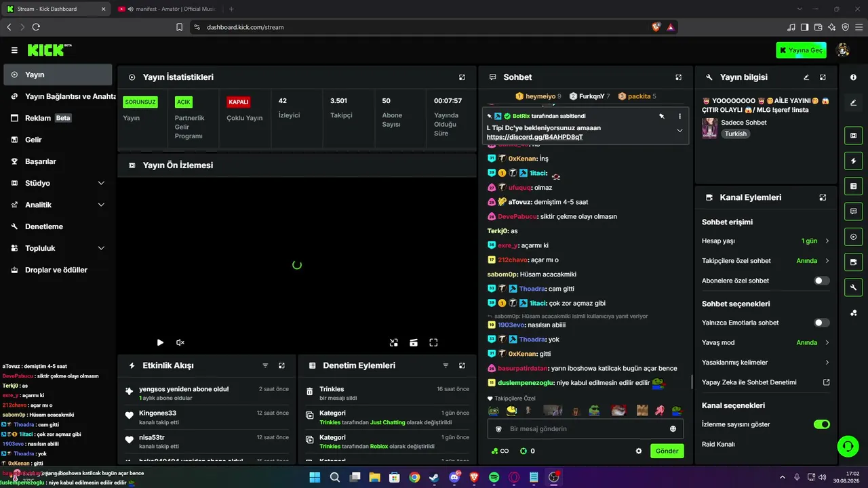This screenshot has height=488, width=868.
Task: Open the discord.gg link in pinned message
Action: click(x=534, y=137)
